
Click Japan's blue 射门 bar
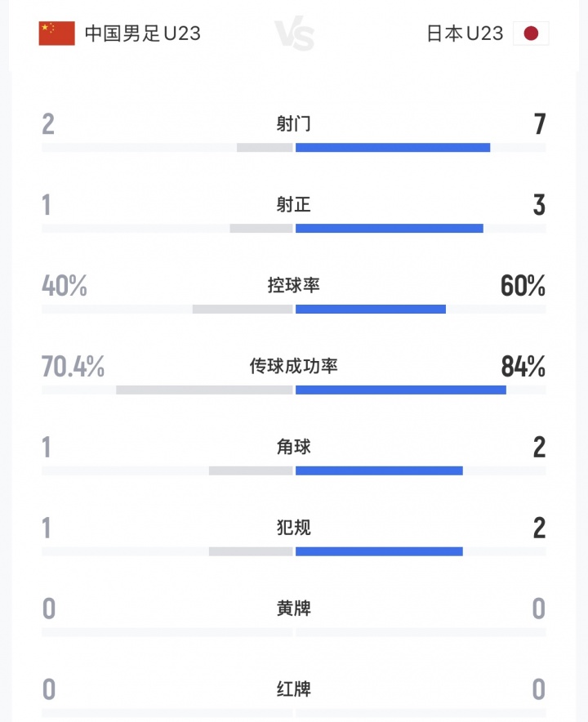click(x=393, y=148)
